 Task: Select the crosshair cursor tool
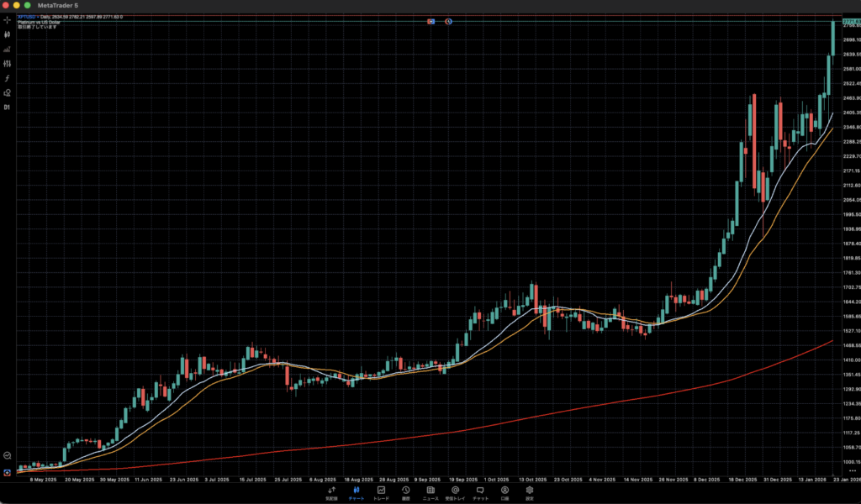pyautogui.click(x=7, y=19)
